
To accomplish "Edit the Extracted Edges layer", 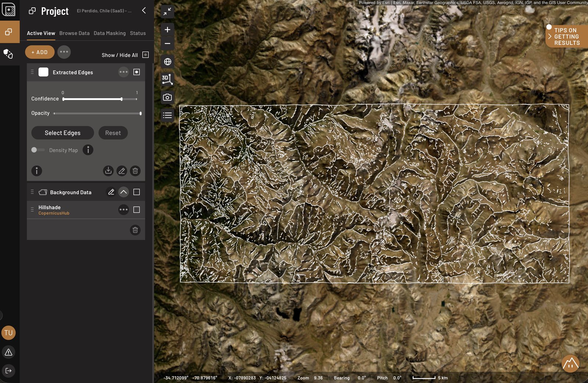I will click(x=122, y=170).
